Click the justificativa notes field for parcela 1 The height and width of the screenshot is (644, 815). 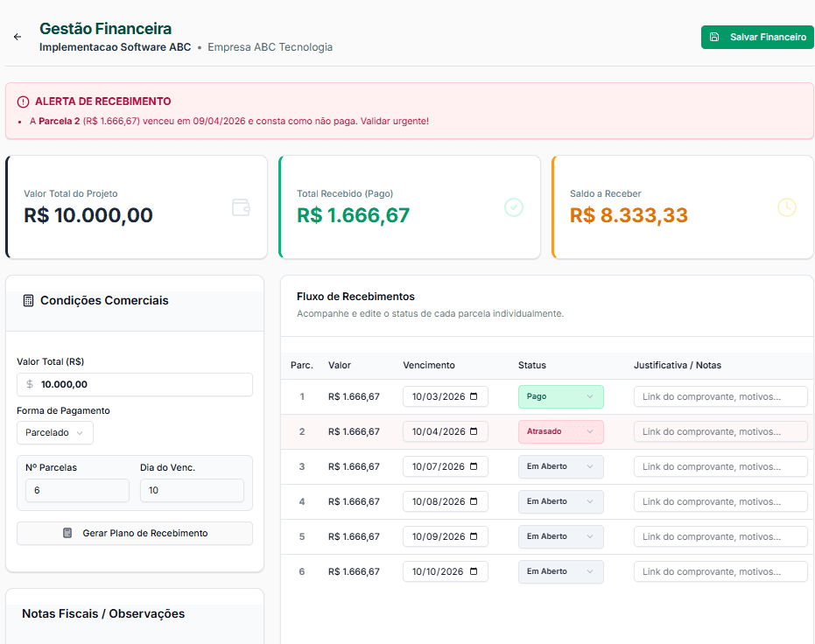tap(720, 396)
